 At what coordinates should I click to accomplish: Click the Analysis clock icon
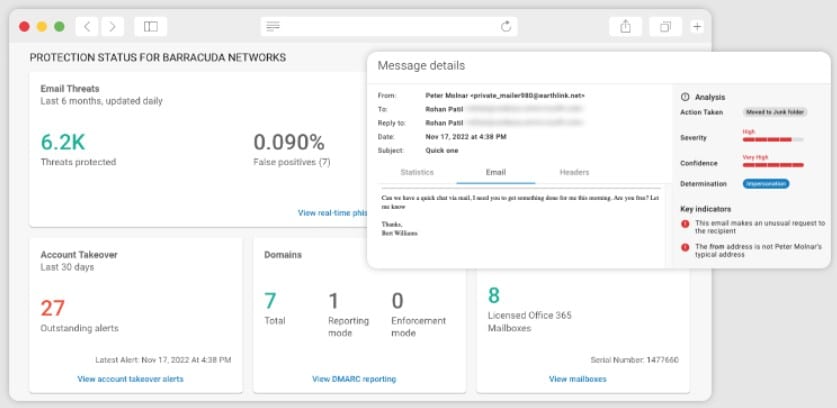[x=685, y=97]
